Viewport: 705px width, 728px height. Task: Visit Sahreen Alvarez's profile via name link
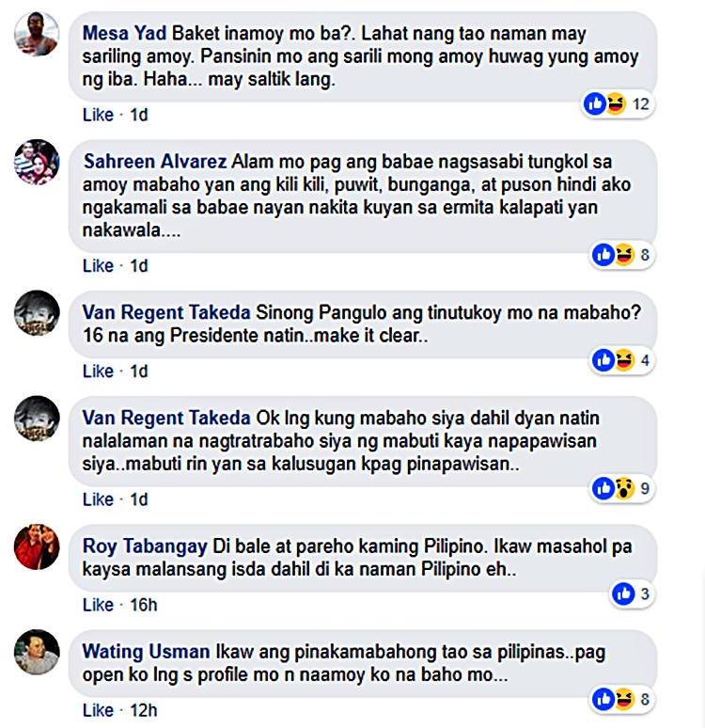[x=155, y=162]
